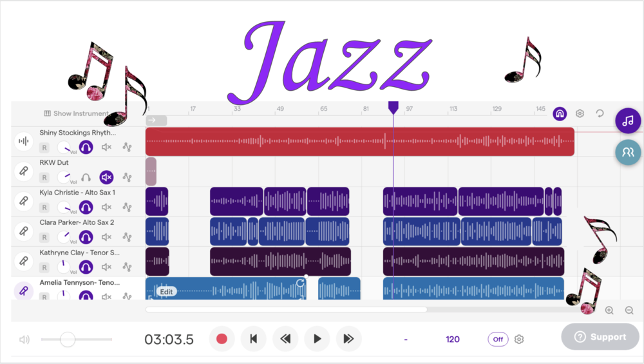Mute the Shiny Stockings Rhyth track

[x=106, y=147]
